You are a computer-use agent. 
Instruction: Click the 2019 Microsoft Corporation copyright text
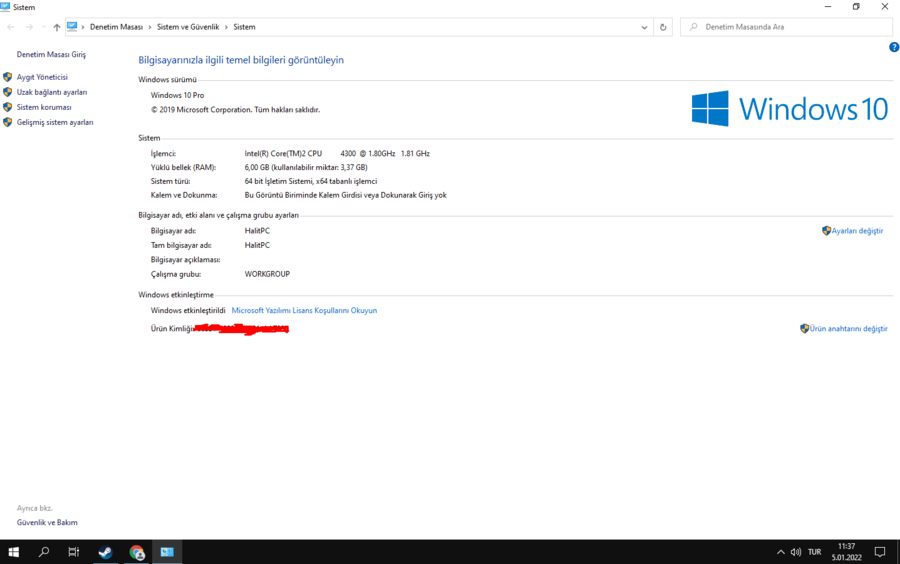point(235,110)
